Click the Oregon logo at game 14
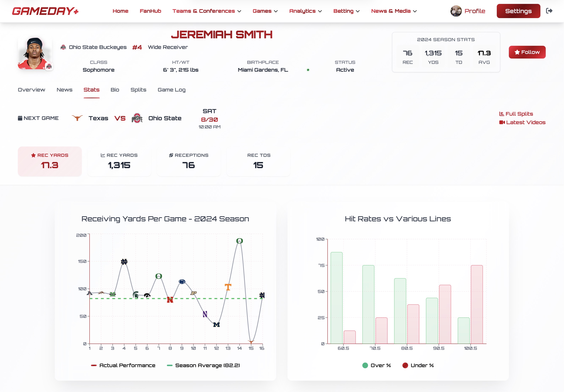The height and width of the screenshot is (392, 564). [x=240, y=241]
